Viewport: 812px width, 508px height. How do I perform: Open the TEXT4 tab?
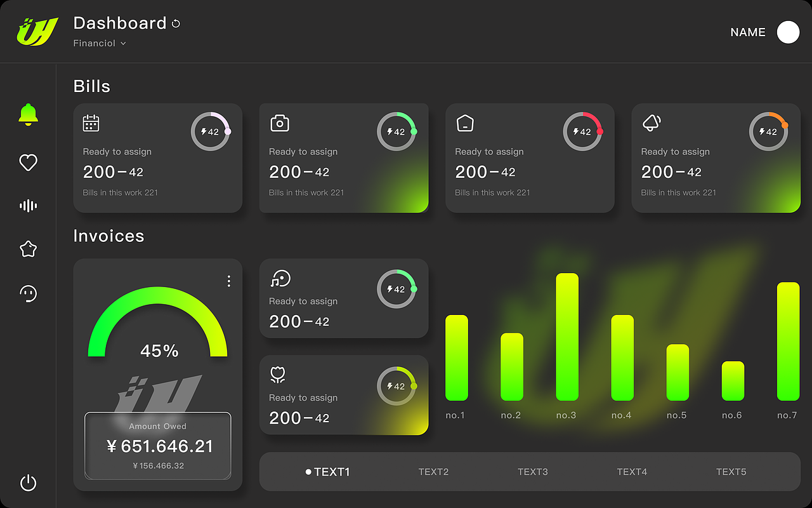632,472
